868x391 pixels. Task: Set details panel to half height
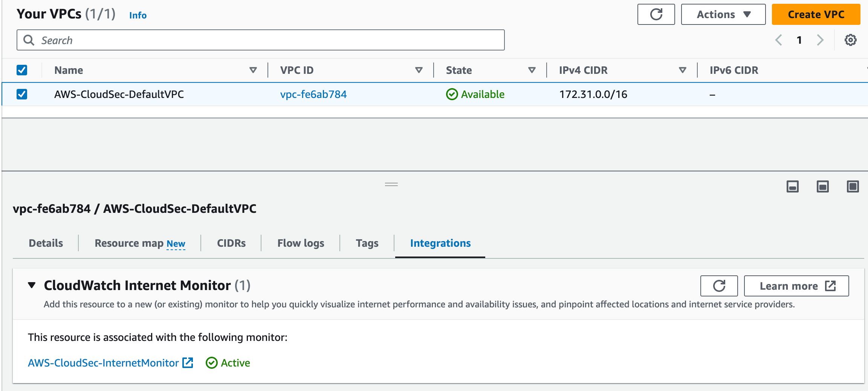tap(823, 186)
